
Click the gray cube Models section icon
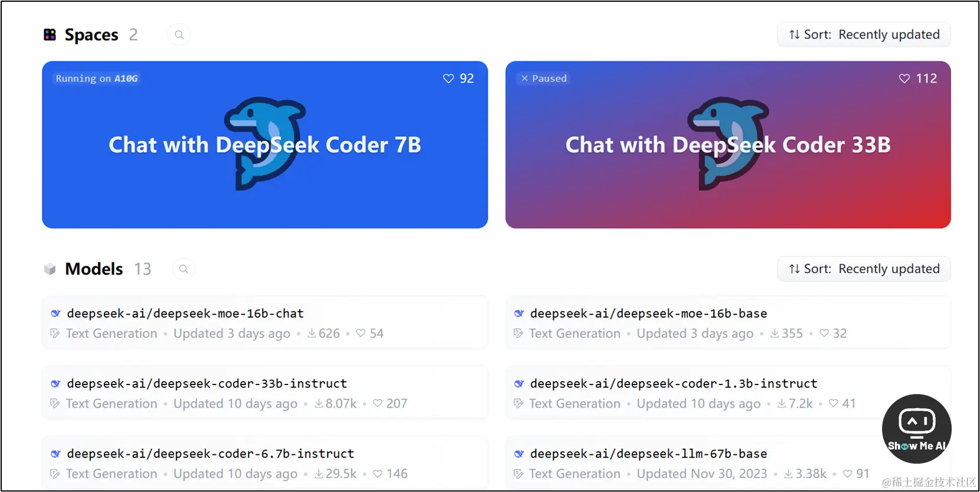50,269
